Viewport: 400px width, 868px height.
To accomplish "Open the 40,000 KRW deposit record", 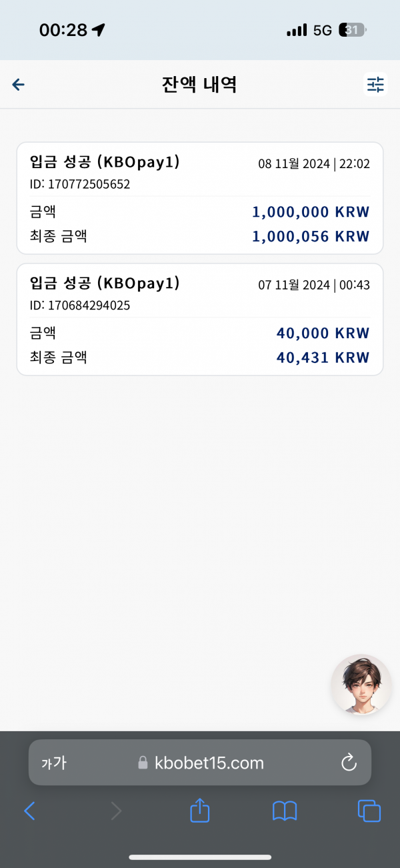I will click(200, 320).
